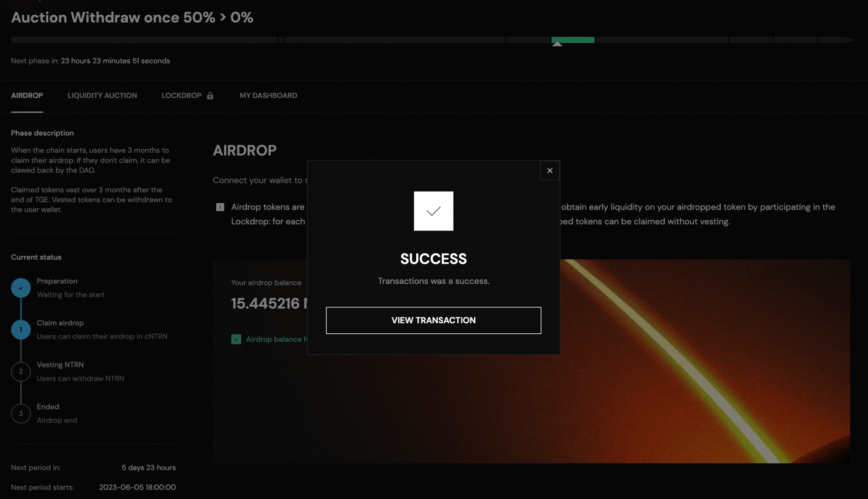Screen dimensions: 868x499
Task: Click the 5 days 23 hours value
Action: (149, 468)
